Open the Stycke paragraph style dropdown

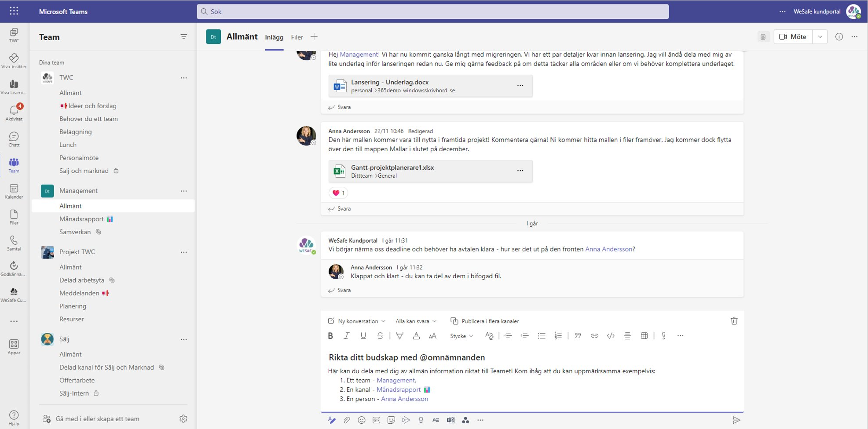coord(461,336)
